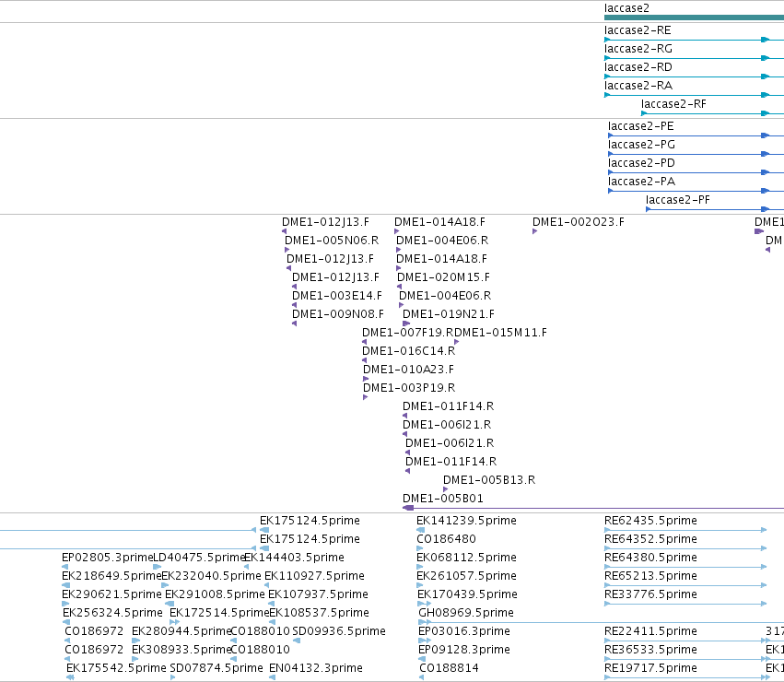Click the EK144403.5prime EST label
This screenshot has height=682, width=784.
click(294, 558)
